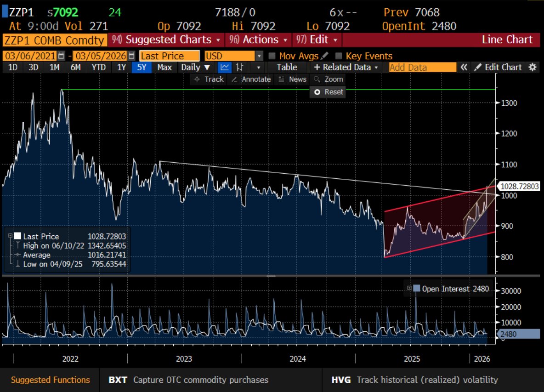Collapse panel with double chevron icon
This screenshot has width=544, height=392.
(x=464, y=67)
